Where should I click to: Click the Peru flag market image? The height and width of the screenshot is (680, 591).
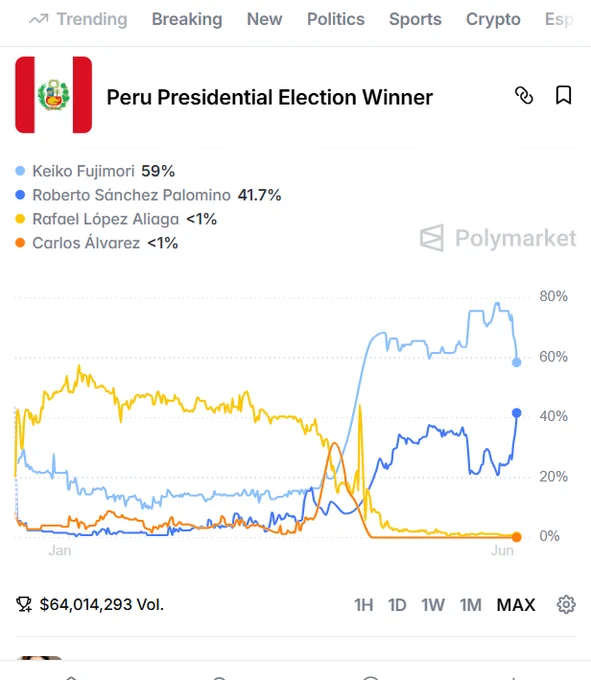[x=54, y=95]
